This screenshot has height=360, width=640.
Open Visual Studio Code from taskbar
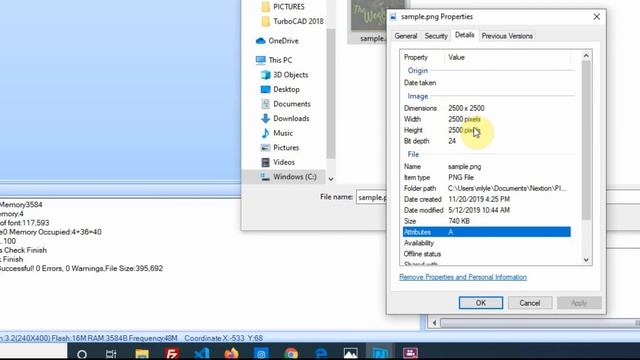202,353
